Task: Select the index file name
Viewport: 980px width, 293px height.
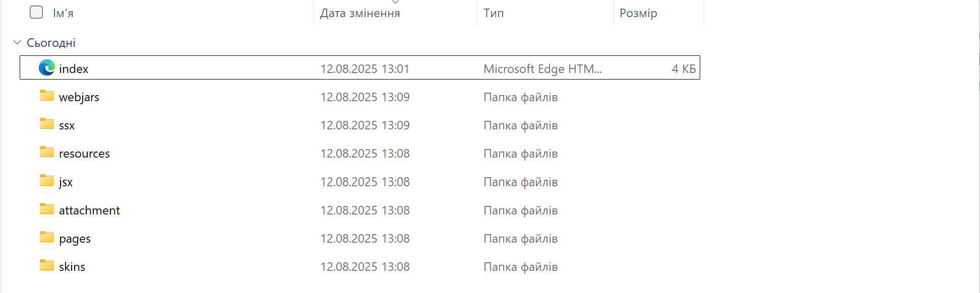Action: pos(74,69)
